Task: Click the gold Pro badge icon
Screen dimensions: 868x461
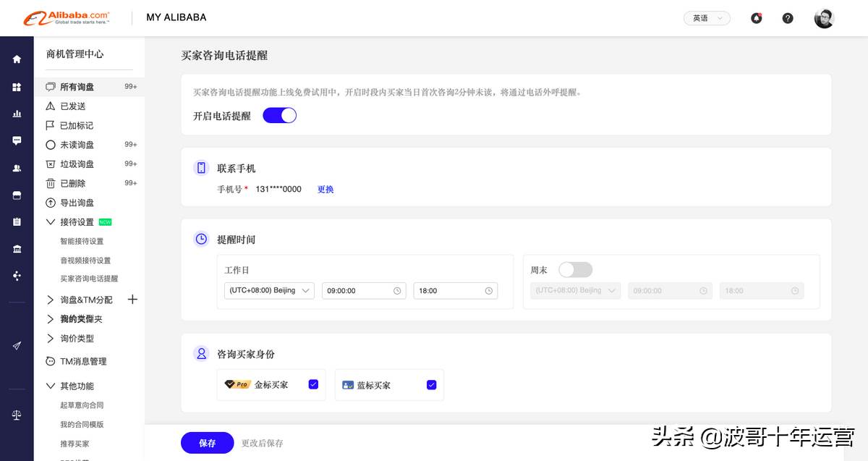Action: (x=237, y=384)
